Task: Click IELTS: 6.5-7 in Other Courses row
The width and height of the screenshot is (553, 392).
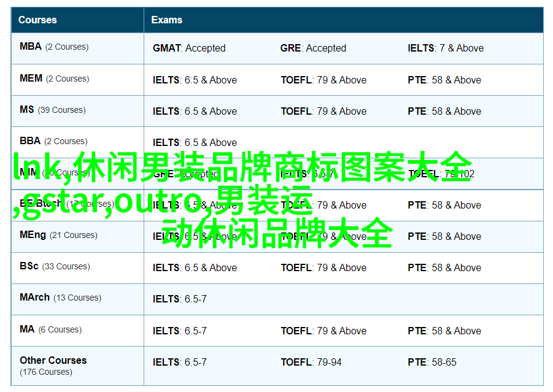Action: [x=180, y=363]
